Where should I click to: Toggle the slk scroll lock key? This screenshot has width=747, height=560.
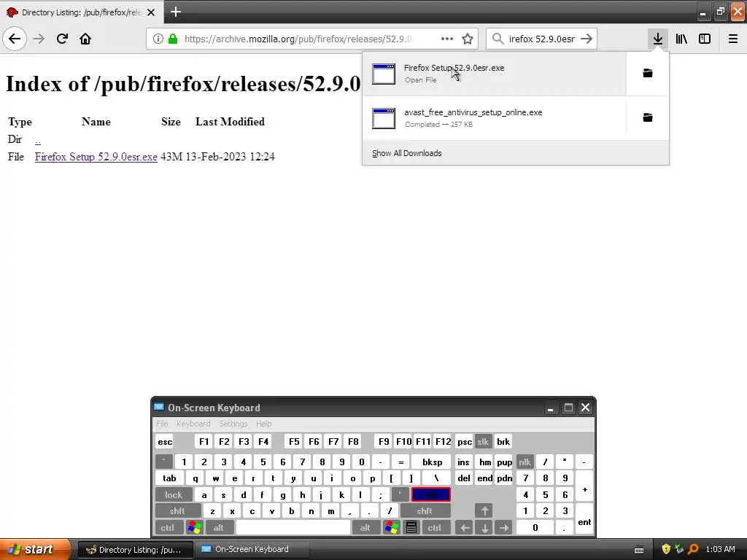coord(483,441)
